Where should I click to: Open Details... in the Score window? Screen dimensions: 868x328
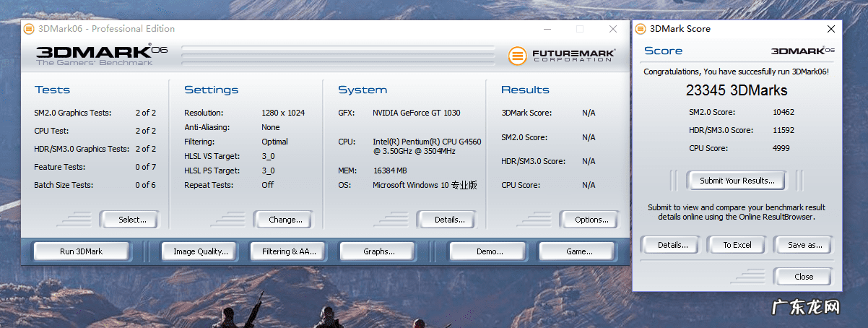coord(672,245)
